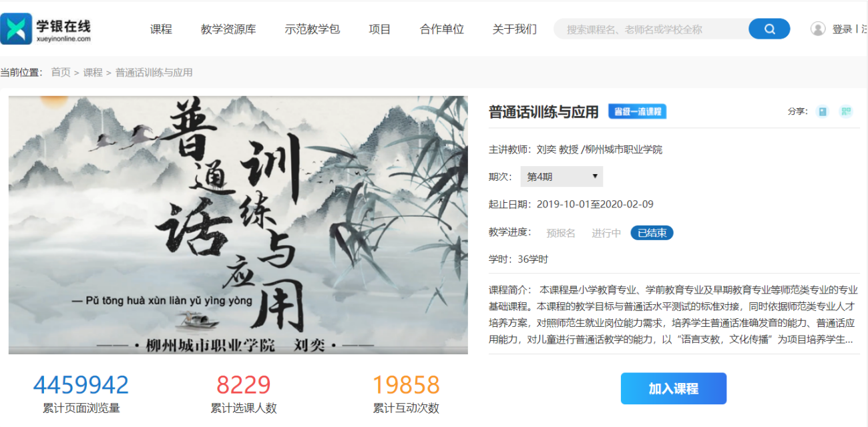868x427 pixels.
Task: Click the 省级一流课程 badge
Action: [637, 111]
